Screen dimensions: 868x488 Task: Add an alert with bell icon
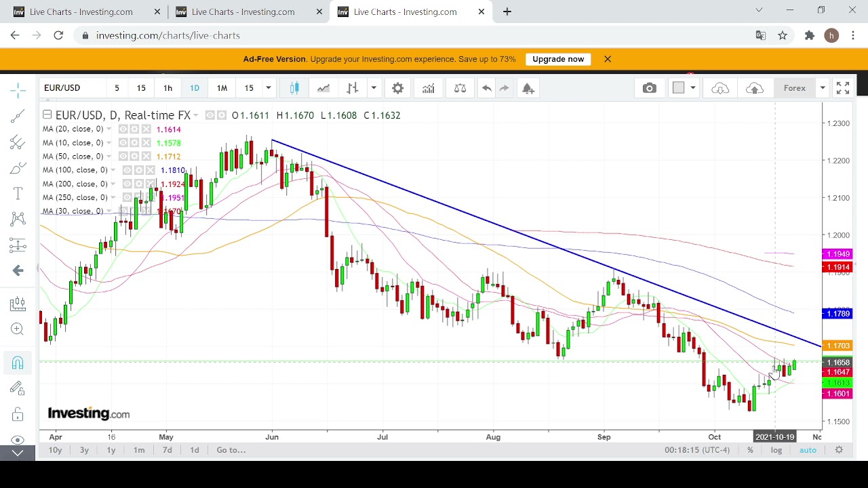528,88
